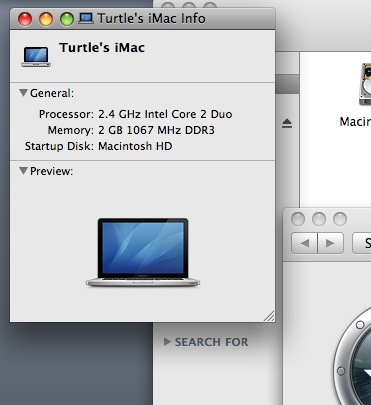This screenshot has height=405, width=371.
Task: Click the Startup Disk value Macintosh HD
Action: 135,146
